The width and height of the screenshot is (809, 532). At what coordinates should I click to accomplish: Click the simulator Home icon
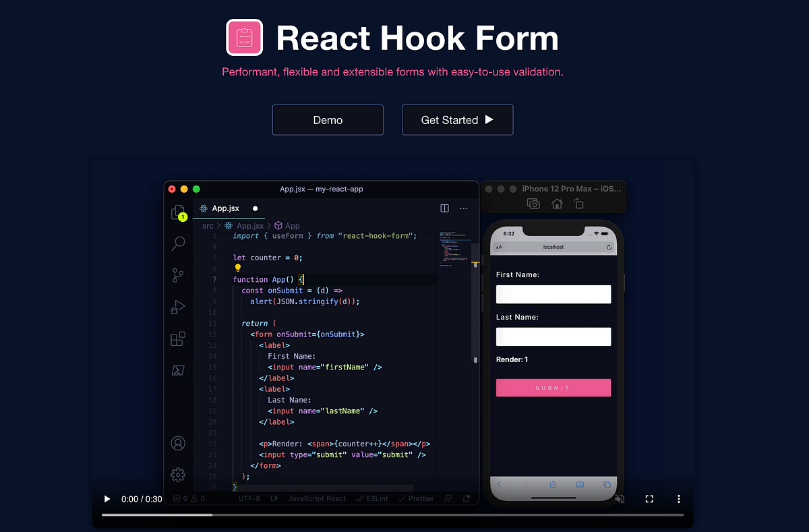557,204
